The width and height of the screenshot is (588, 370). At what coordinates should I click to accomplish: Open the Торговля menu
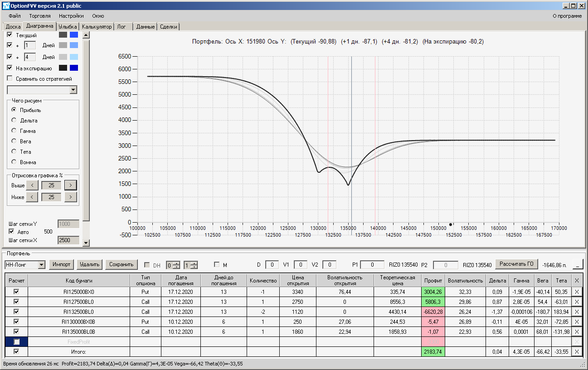[x=40, y=16]
